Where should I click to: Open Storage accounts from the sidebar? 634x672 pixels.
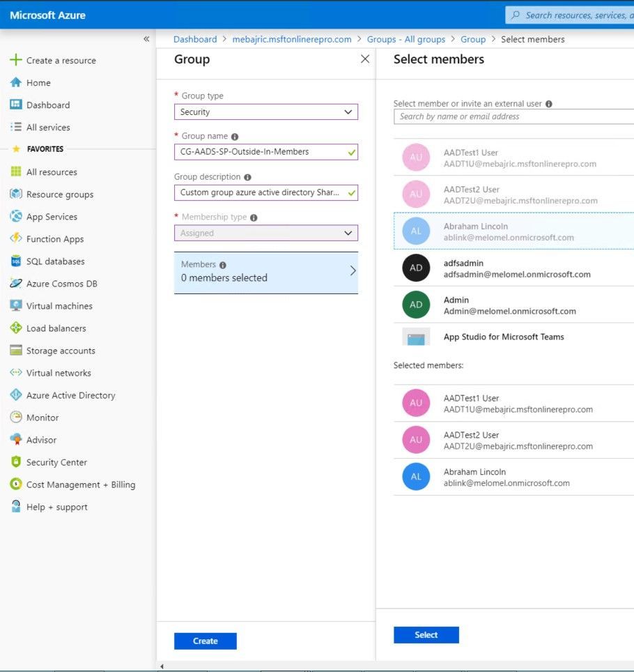pyautogui.click(x=59, y=350)
